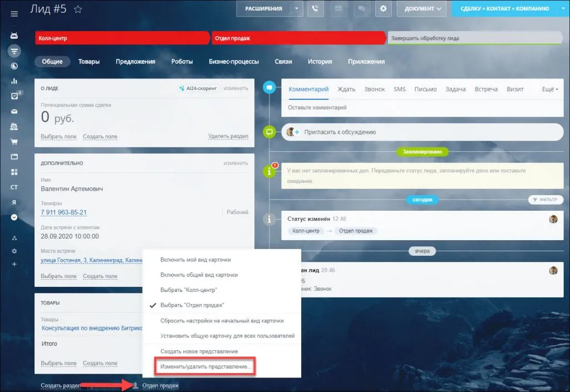The height and width of the screenshot is (392, 570).
Task: Click "Изменить/удалить представление..." menu item
Action: (x=207, y=367)
